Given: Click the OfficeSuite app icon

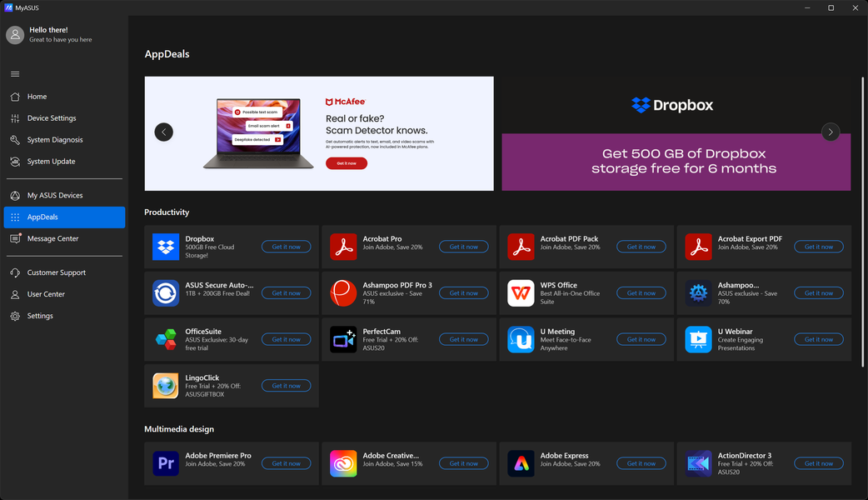Looking at the screenshot, I should [166, 339].
